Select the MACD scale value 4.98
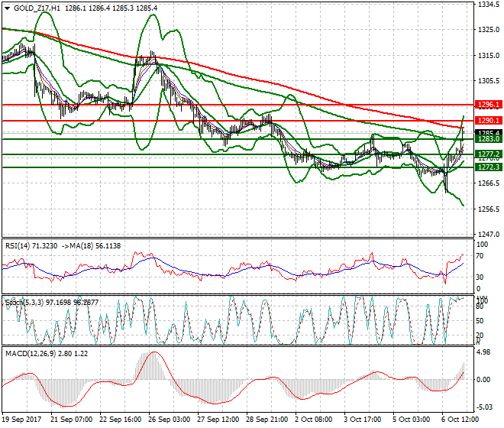The width and height of the screenshot is (504, 428). 484,352
